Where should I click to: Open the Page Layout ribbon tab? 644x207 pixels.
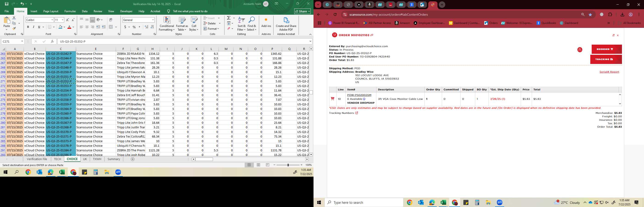click(51, 11)
